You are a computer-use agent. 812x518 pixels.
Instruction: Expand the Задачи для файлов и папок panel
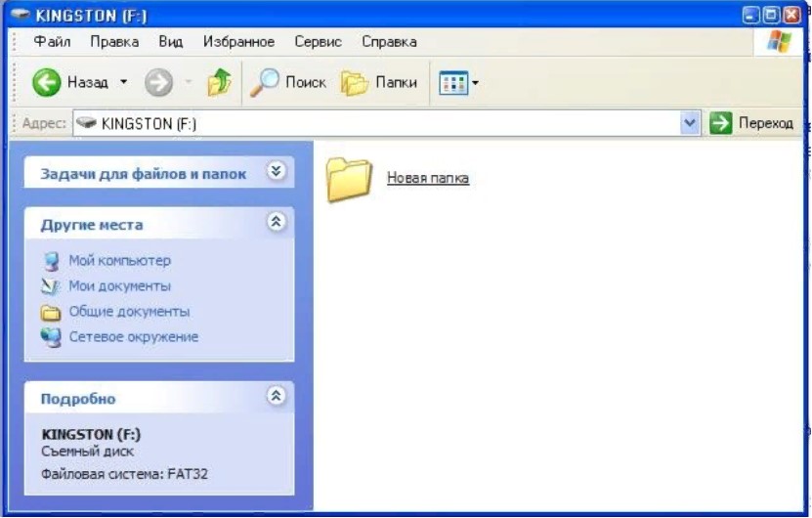(x=277, y=172)
